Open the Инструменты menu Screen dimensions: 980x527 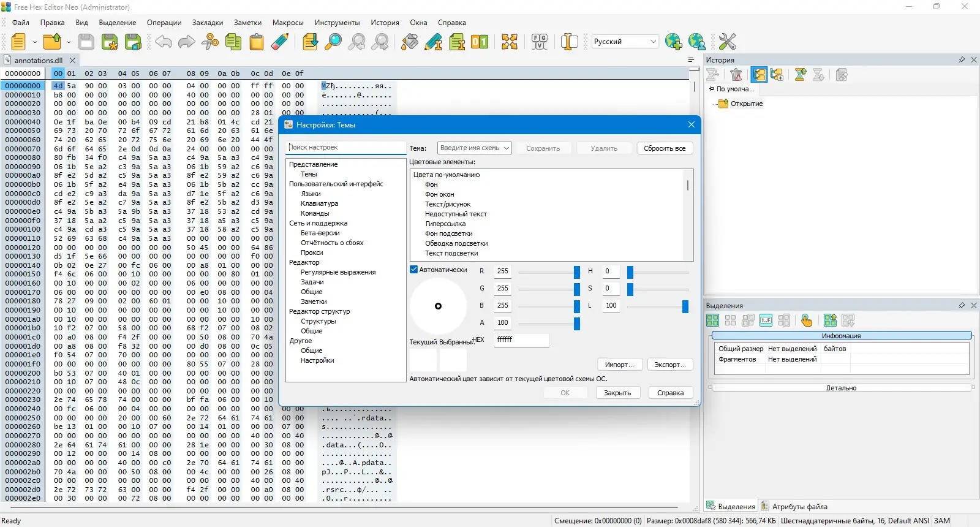tap(337, 23)
